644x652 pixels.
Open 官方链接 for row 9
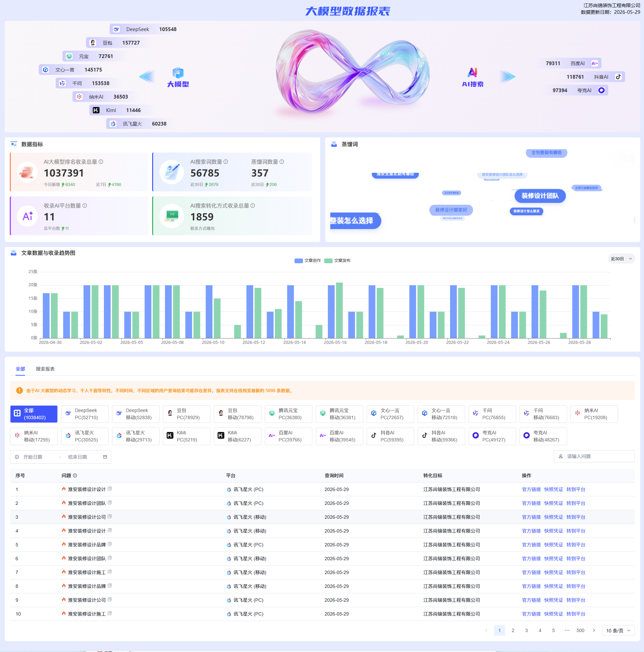[x=531, y=600]
